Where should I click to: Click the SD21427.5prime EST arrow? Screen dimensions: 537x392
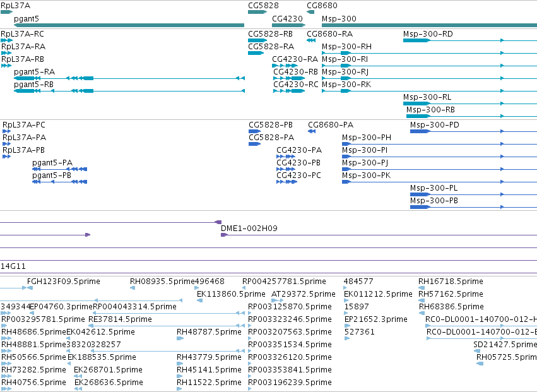[x=477, y=351]
